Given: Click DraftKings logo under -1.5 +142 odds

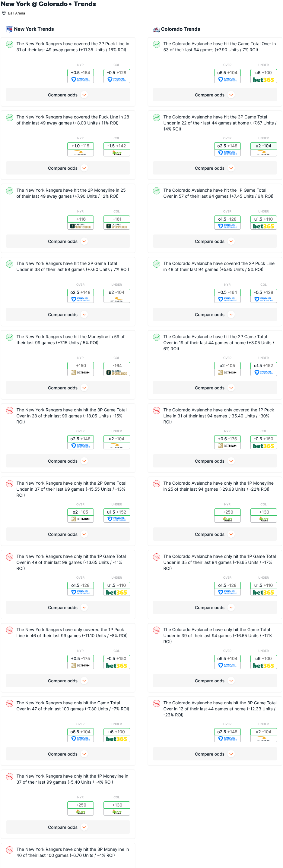Looking at the screenshot, I should click(117, 153).
